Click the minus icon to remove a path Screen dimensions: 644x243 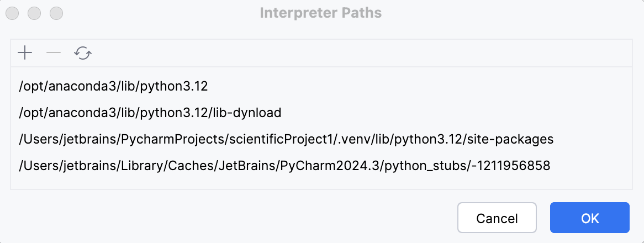(x=54, y=53)
